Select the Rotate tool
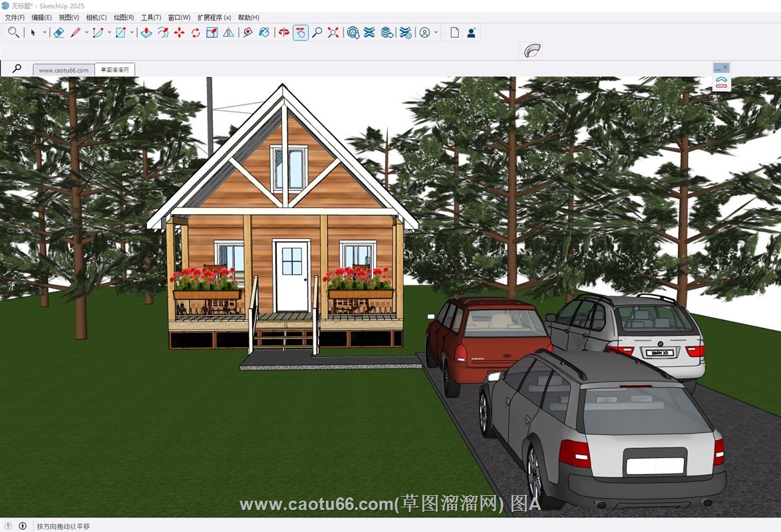Image resolution: width=781 pixels, height=532 pixels. pyautogui.click(x=196, y=33)
